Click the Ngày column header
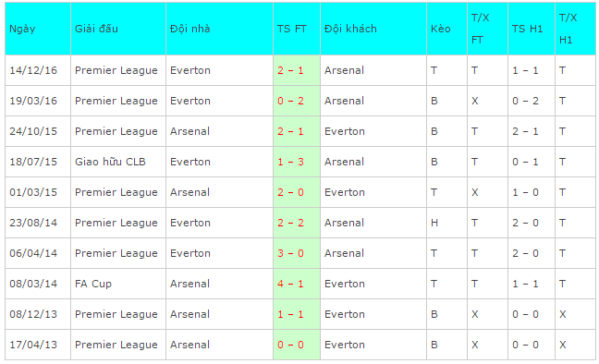This screenshot has width=599, height=364. [38, 29]
